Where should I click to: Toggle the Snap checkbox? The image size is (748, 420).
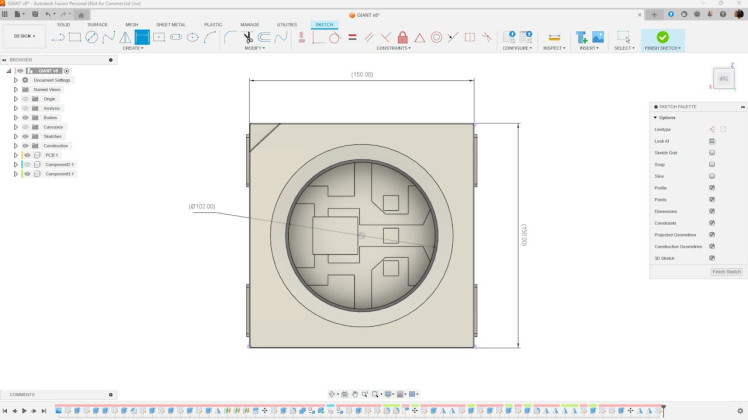[x=712, y=164]
